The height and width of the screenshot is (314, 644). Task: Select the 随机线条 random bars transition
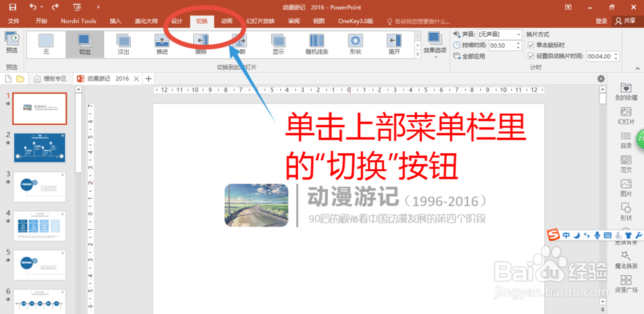pyautogui.click(x=317, y=44)
